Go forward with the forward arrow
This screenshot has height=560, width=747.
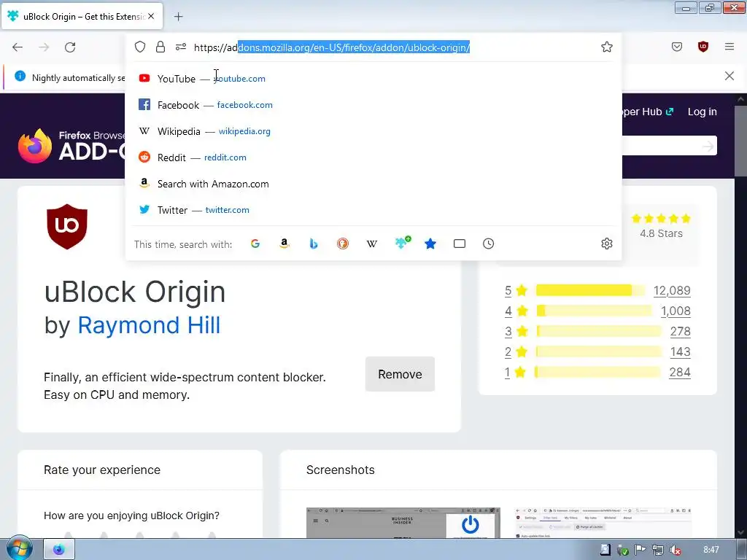point(44,47)
